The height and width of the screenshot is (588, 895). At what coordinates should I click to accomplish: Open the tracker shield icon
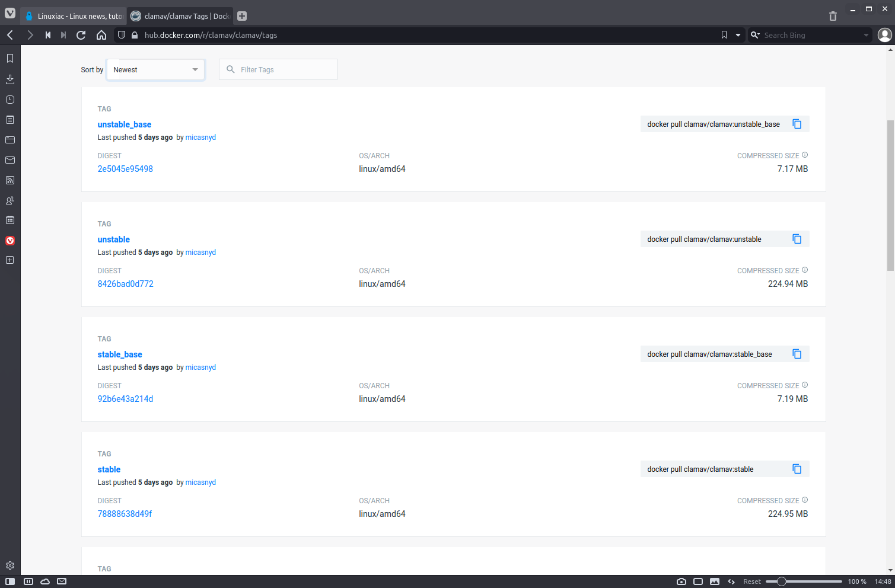click(x=122, y=35)
